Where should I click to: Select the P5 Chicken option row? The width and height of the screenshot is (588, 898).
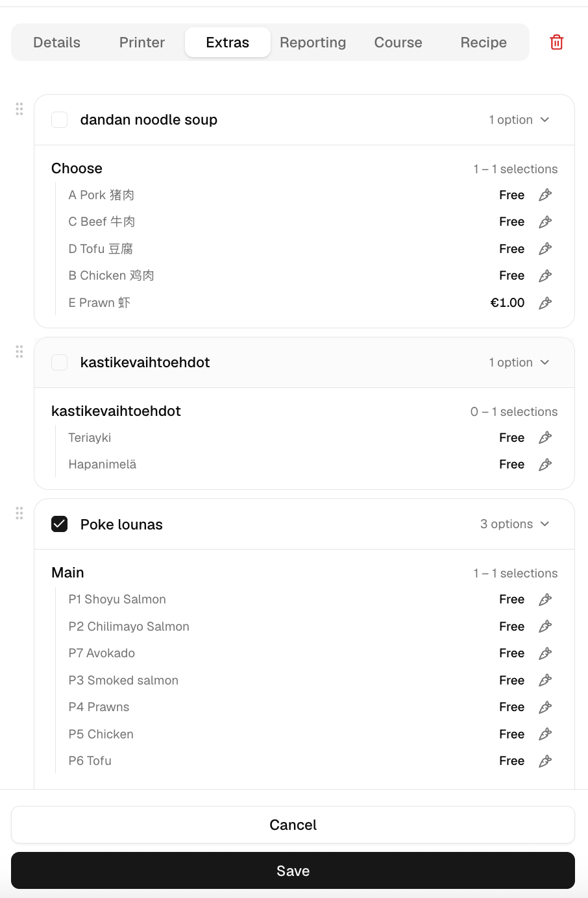tap(306, 734)
